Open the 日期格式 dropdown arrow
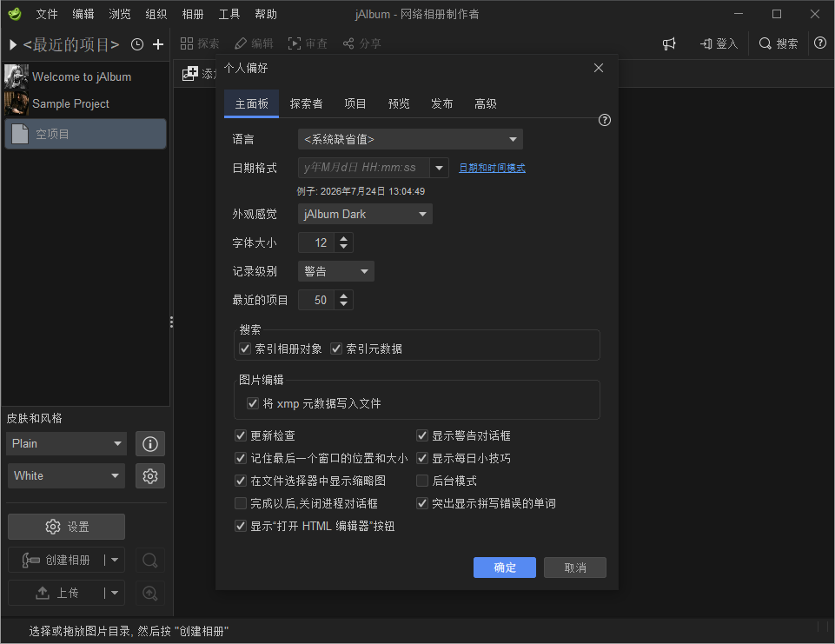The image size is (835, 644). (439, 168)
